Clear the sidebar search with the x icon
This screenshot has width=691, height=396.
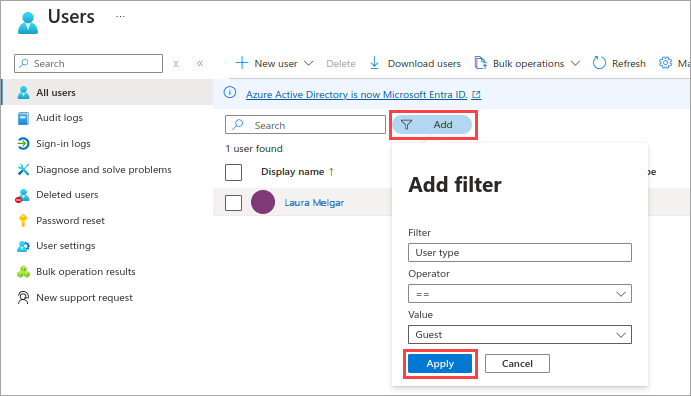coord(176,64)
